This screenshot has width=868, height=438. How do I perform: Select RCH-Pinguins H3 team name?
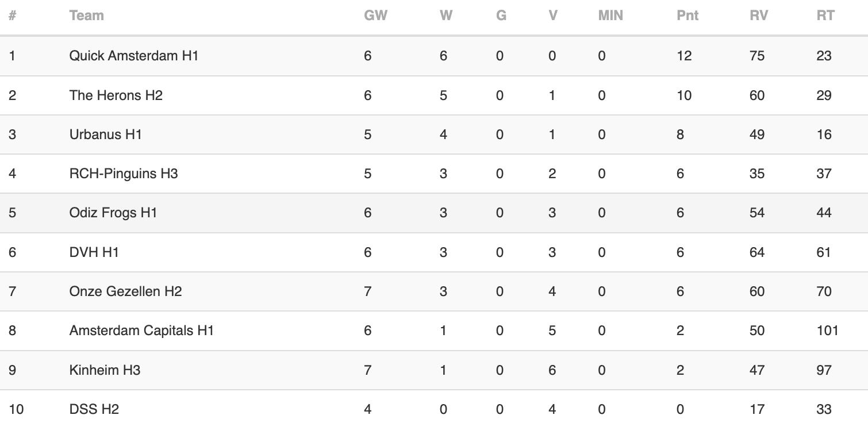click(x=124, y=174)
